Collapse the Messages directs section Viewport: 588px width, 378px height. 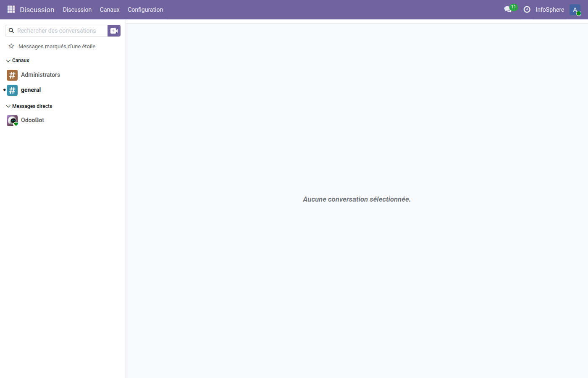click(x=8, y=106)
